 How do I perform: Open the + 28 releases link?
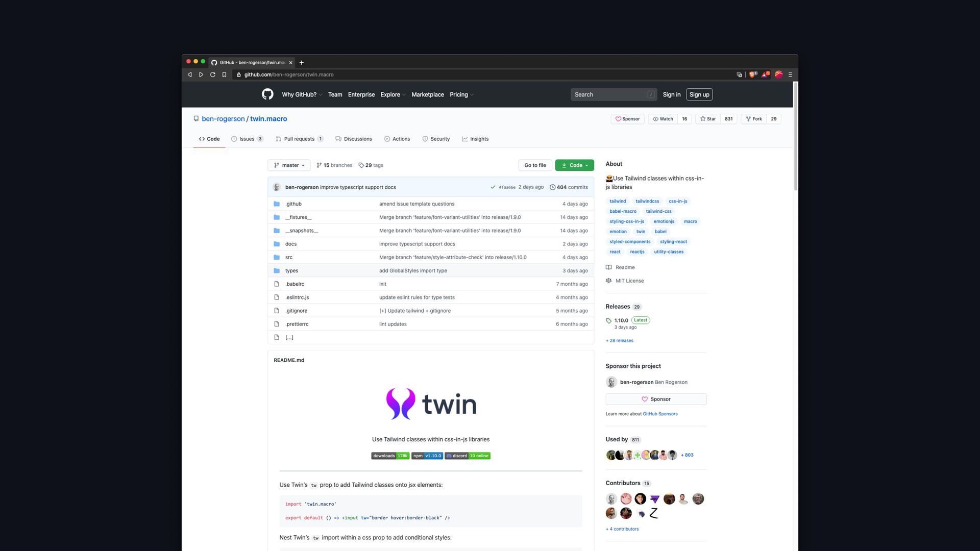(619, 340)
